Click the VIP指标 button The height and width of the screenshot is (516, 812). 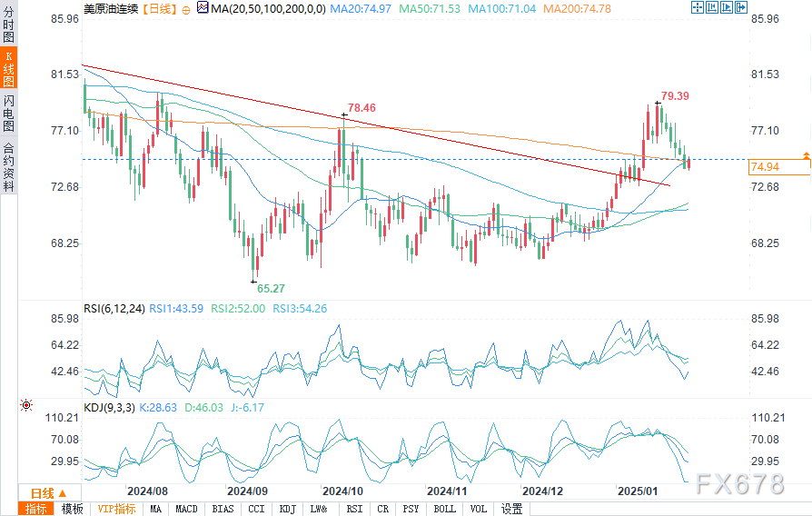pos(117,510)
